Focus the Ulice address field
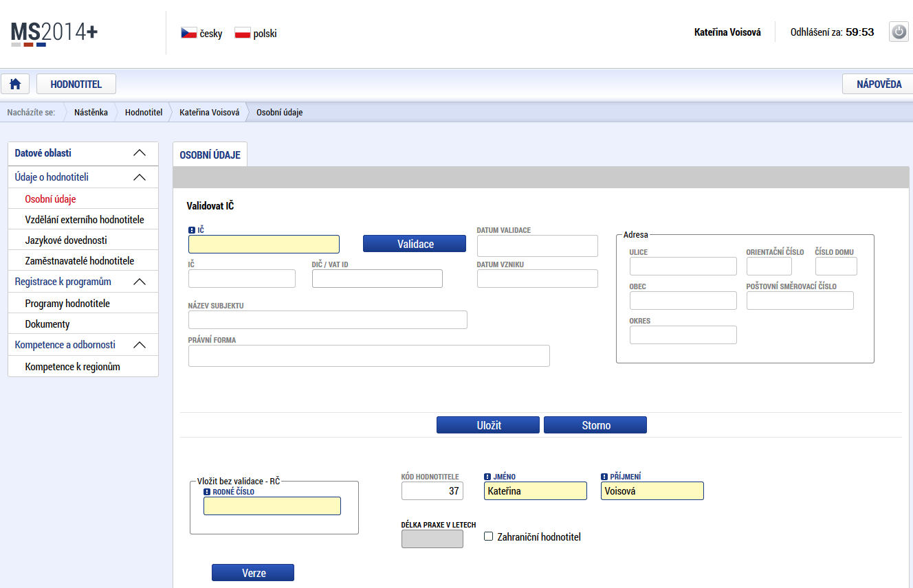 pos(683,266)
